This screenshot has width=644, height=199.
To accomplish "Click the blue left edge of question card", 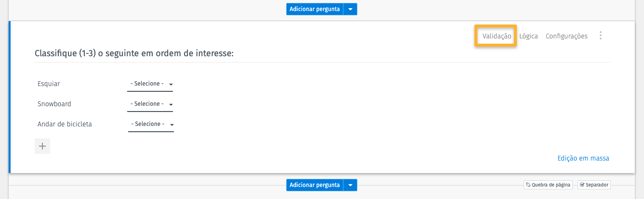I will pyautogui.click(x=10, y=97).
